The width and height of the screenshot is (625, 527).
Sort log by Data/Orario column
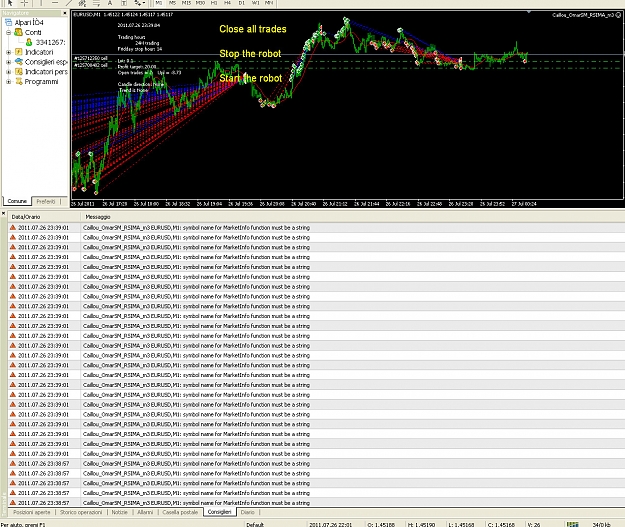(x=44, y=217)
